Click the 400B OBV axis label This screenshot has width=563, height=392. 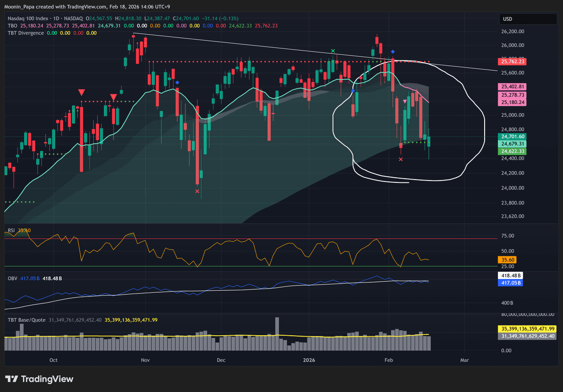pyautogui.click(x=507, y=303)
